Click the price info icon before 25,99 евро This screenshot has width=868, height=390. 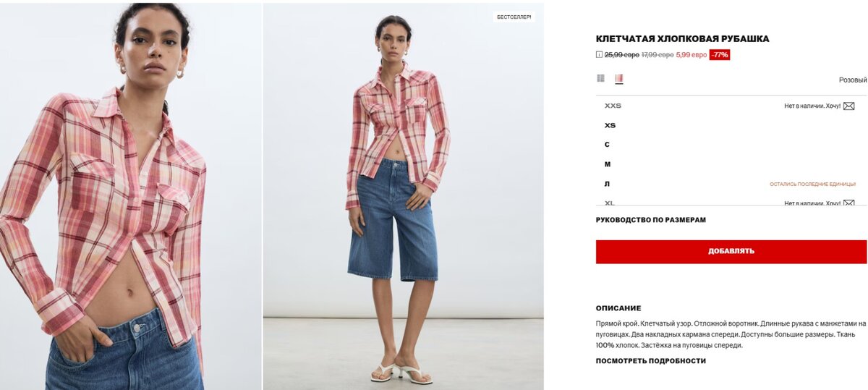pos(599,55)
